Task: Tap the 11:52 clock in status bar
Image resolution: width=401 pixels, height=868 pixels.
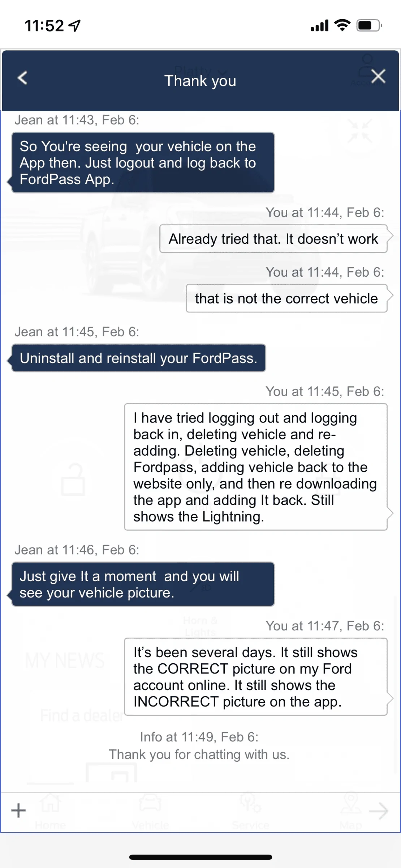Action: (44, 26)
